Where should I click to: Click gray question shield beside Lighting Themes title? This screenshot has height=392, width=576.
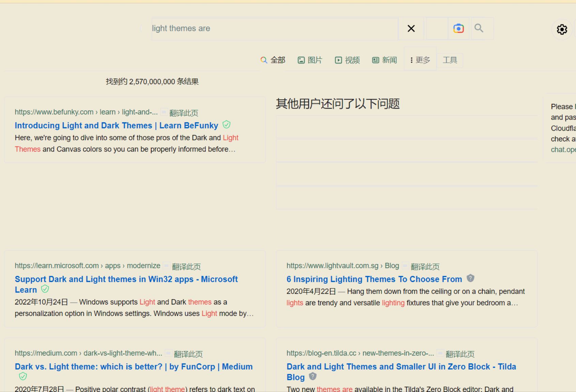[x=470, y=278]
